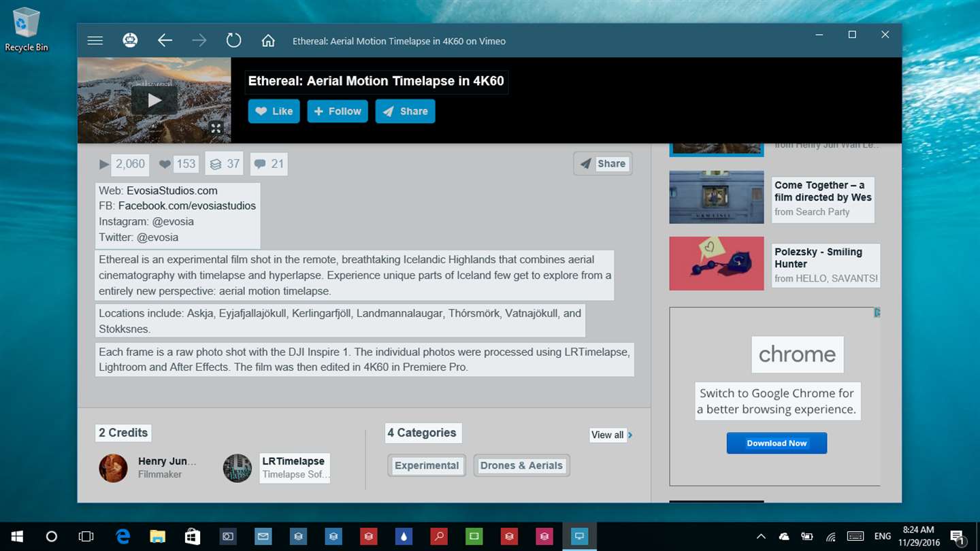Screen dimensions: 980x551
Task: Open Action Center notifications
Action: click(957, 537)
